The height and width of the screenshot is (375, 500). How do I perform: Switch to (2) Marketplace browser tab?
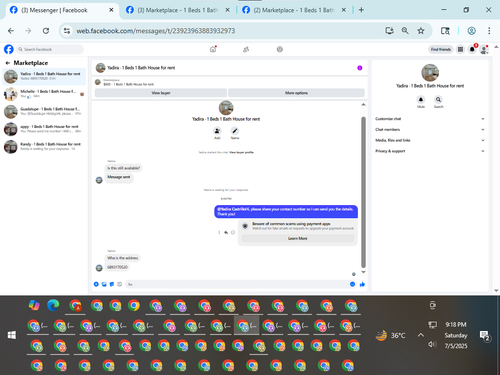click(294, 10)
